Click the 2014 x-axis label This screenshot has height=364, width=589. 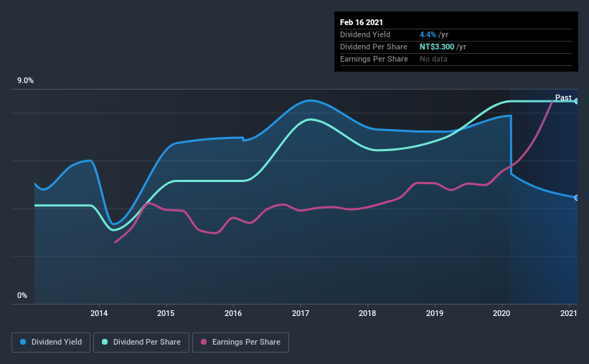(99, 313)
